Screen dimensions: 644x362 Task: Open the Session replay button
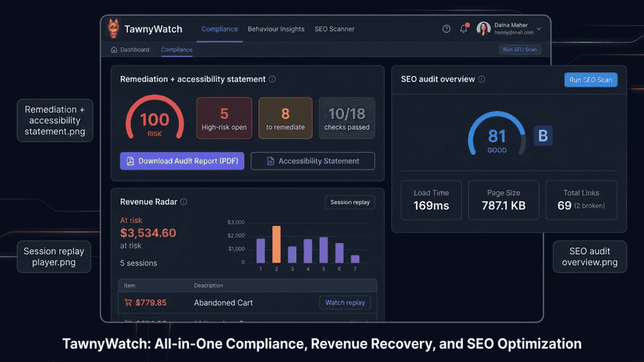coord(350,202)
